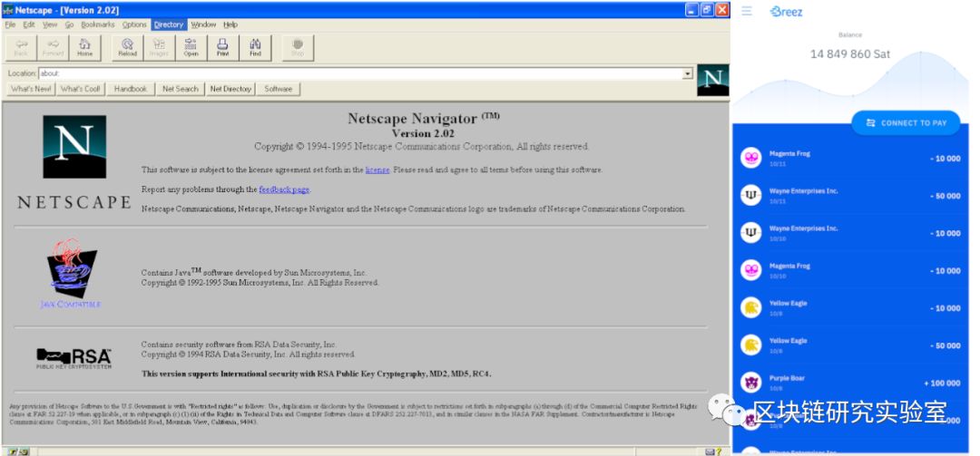980x456 pixels.
Task: Open the Window menu
Action: pos(203,24)
